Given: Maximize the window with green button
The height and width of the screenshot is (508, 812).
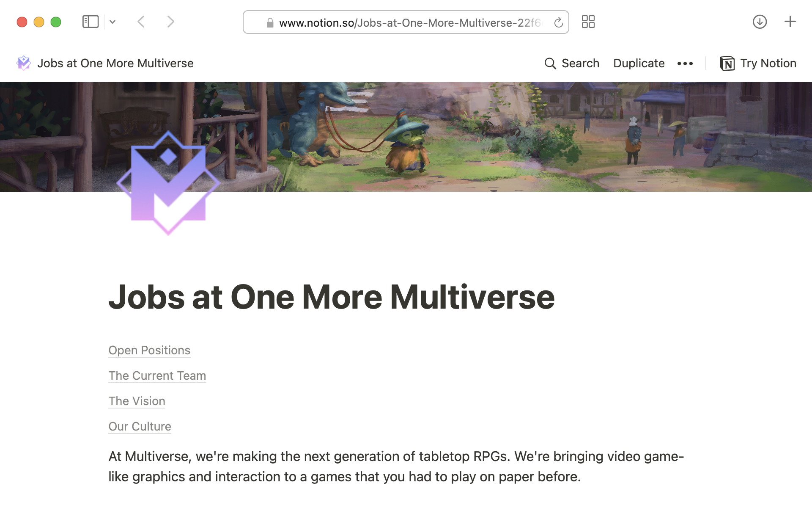Looking at the screenshot, I should (56, 22).
